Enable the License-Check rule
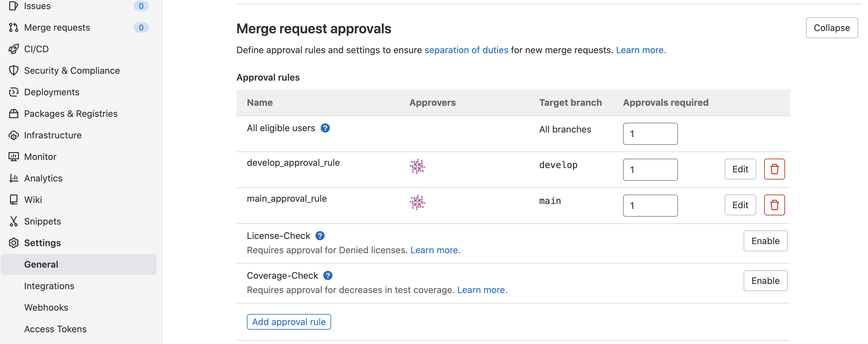The image size is (868, 344). tap(765, 241)
